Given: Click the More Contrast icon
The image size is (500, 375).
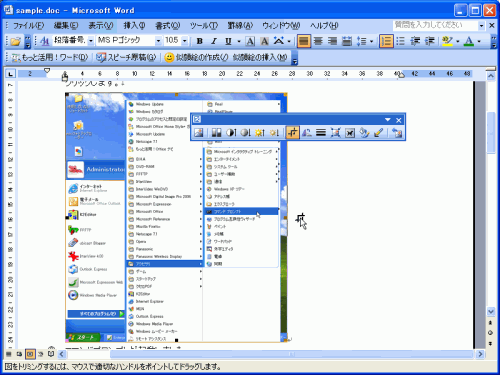Looking at the screenshot, I should click(231, 133).
